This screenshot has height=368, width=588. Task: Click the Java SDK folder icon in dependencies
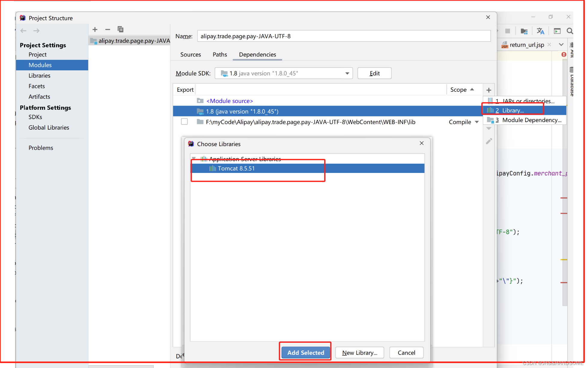point(200,111)
